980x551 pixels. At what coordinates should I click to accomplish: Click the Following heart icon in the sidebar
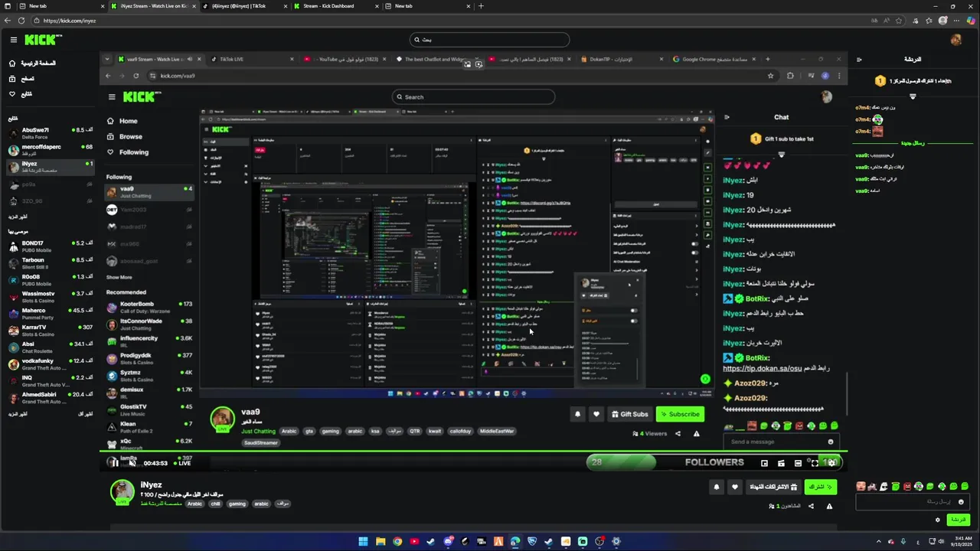click(x=12, y=94)
